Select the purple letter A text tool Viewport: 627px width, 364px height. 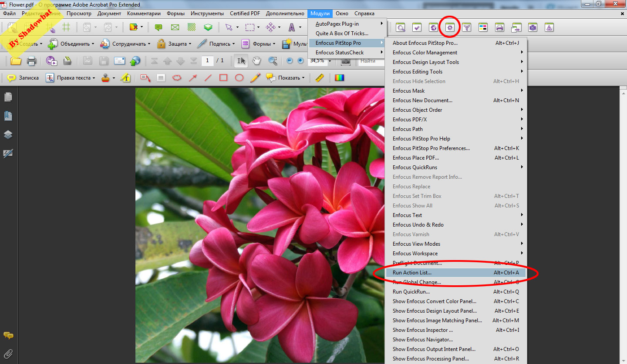pyautogui.click(x=292, y=27)
